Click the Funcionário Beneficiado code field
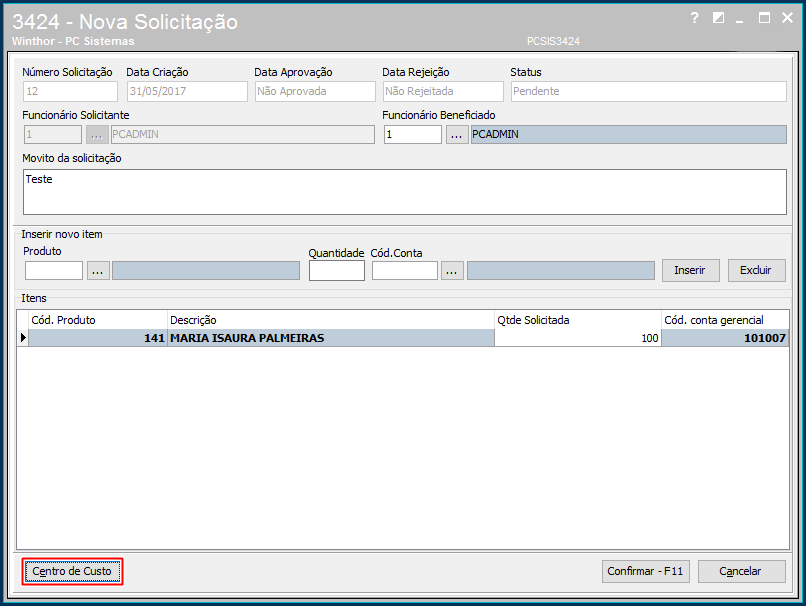Image resolution: width=806 pixels, height=606 pixels. (x=413, y=134)
